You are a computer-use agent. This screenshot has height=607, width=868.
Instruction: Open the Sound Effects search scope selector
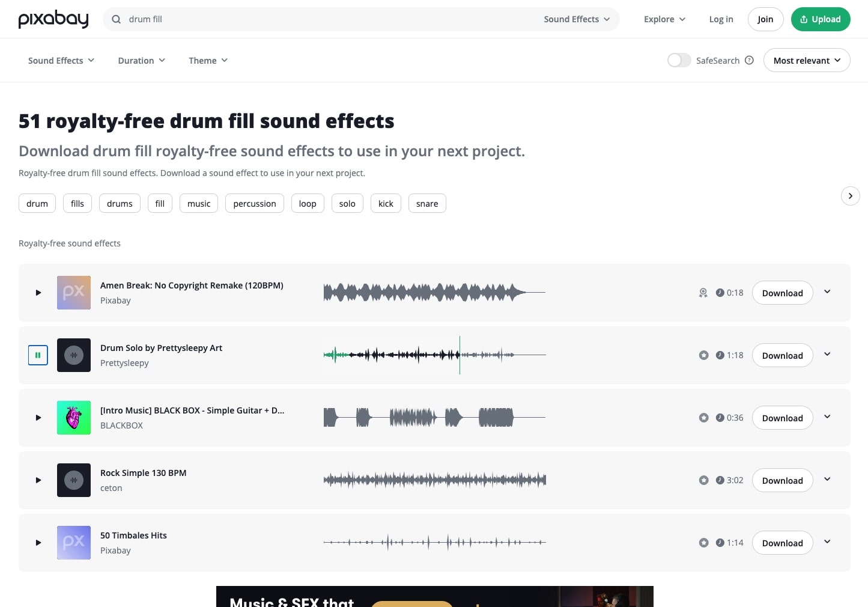576,19
